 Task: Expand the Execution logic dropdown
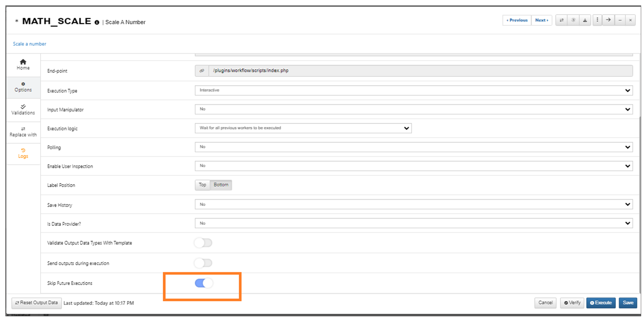(303, 128)
